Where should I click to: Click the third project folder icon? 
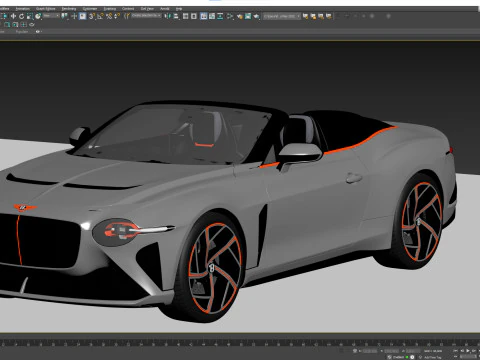click(x=321, y=16)
